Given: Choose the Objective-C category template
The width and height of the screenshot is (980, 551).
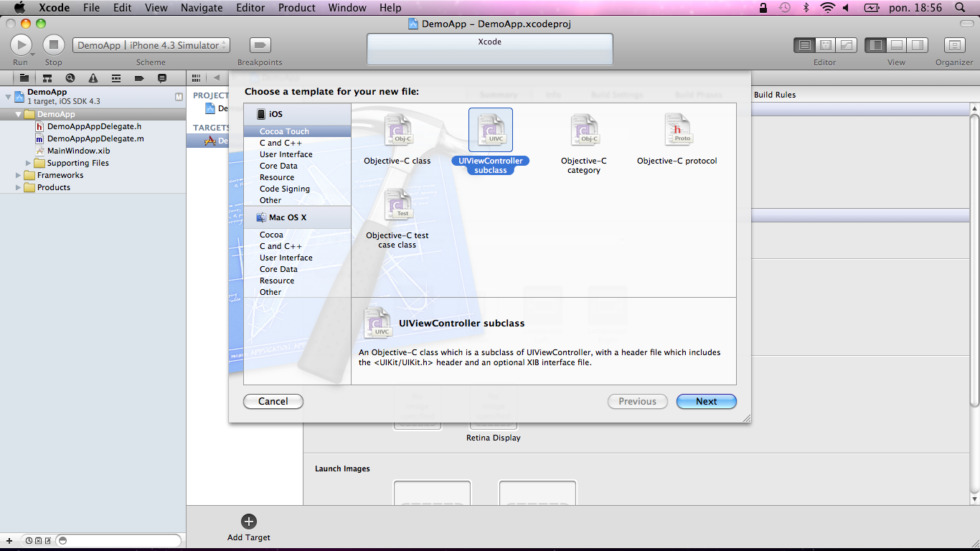Looking at the screenshot, I should click(x=584, y=131).
